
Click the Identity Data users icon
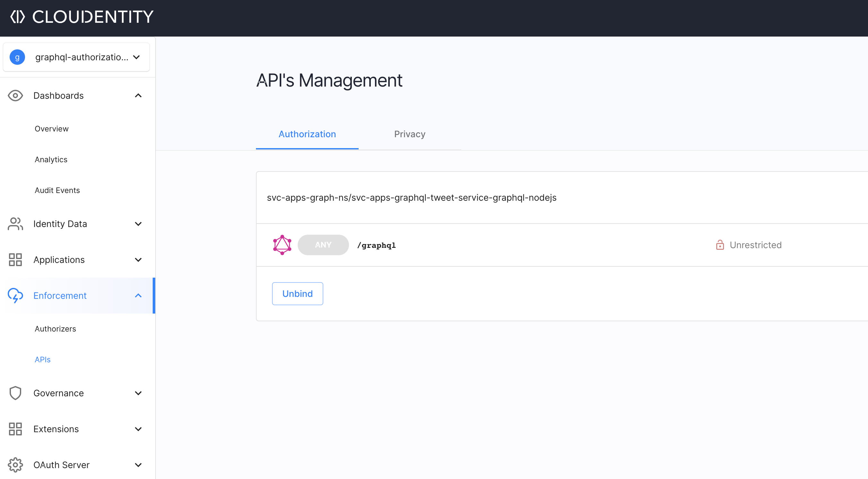point(15,224)
